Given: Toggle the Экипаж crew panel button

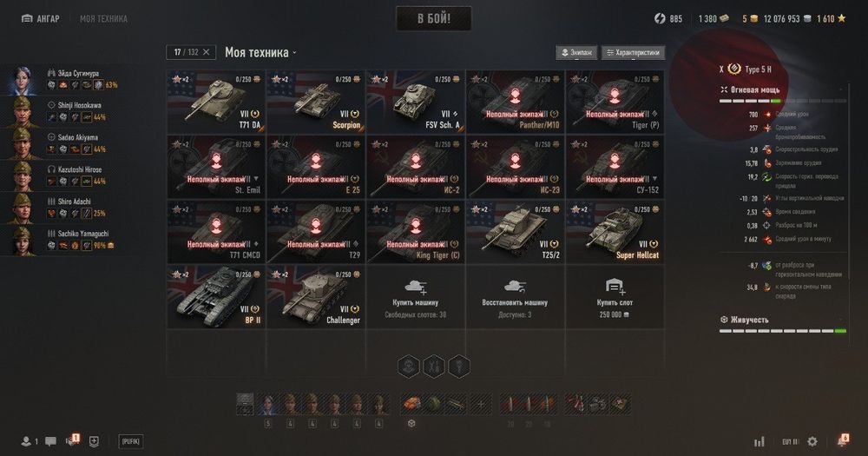Looking at the screenshot, I should (x=576, y=52).
